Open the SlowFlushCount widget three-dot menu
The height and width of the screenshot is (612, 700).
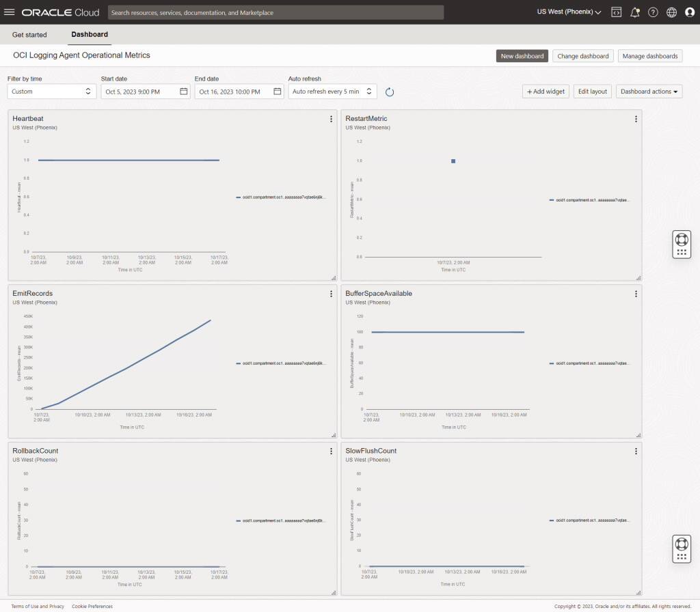pos(636,451)
